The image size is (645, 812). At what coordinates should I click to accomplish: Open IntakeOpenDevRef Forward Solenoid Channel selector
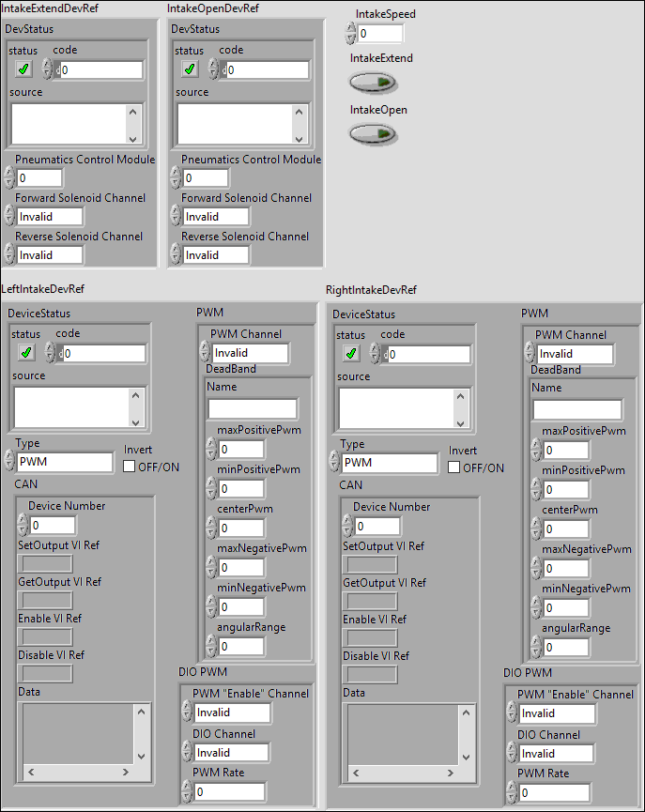coord(216,217)
